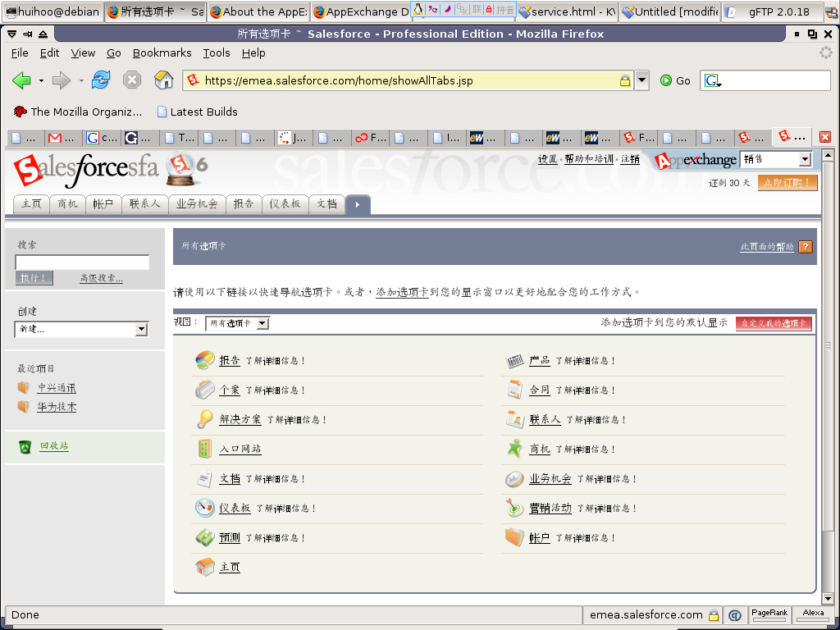840x630 pixels.
Task: Click the 商机 leads star-person icon
Action: (515, 449)
